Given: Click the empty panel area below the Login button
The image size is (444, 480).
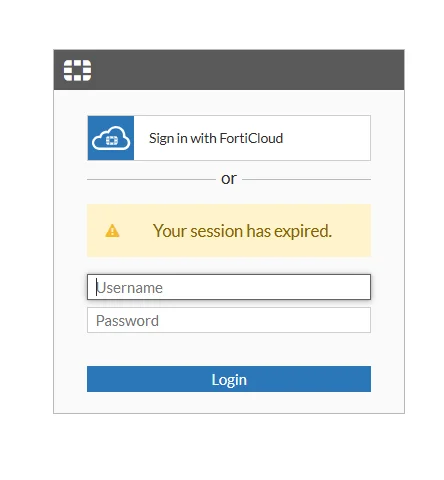Looking at the screenshot, I should click(x=229, y=402).
